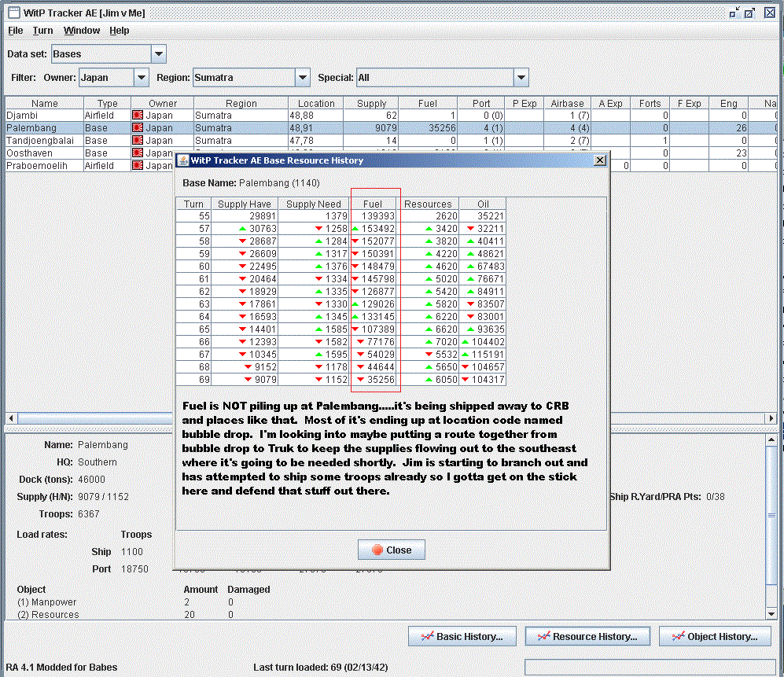Click supply need value 1585 in turn 65
Viewport: 784px width, 677px height.
(336, 329)
